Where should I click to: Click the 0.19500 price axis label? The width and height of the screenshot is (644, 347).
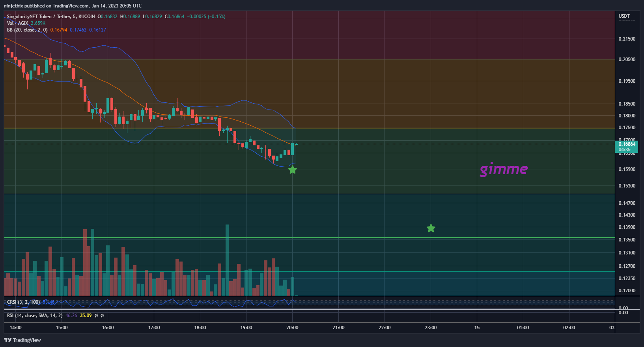coord(627,81)
